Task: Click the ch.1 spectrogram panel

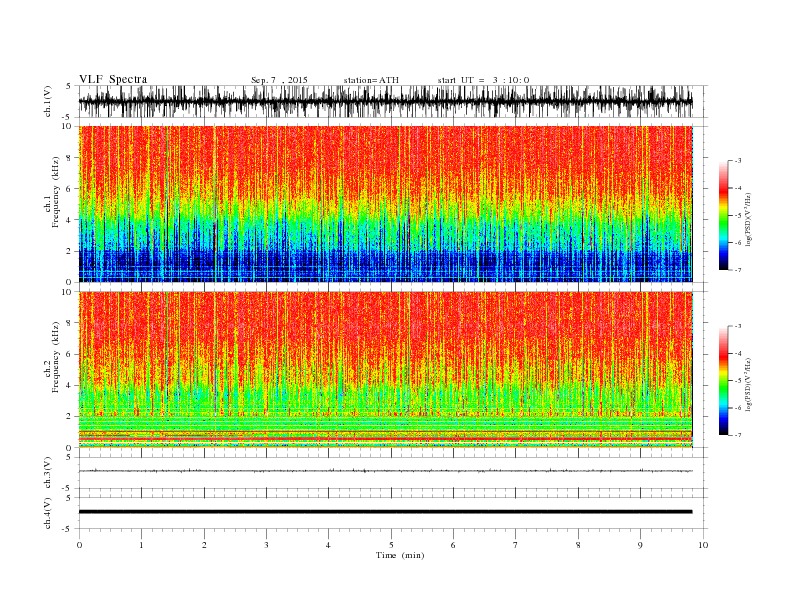Action: point(386,204)
